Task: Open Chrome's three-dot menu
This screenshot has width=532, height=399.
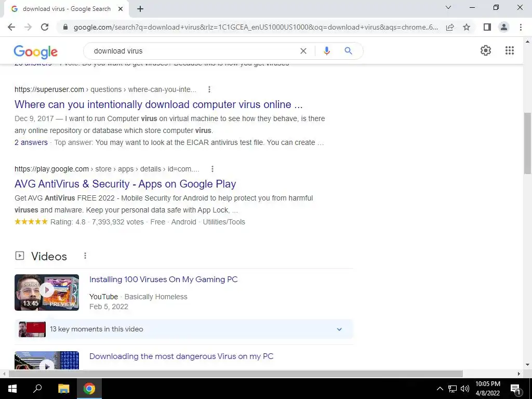Action: [521, 27]
